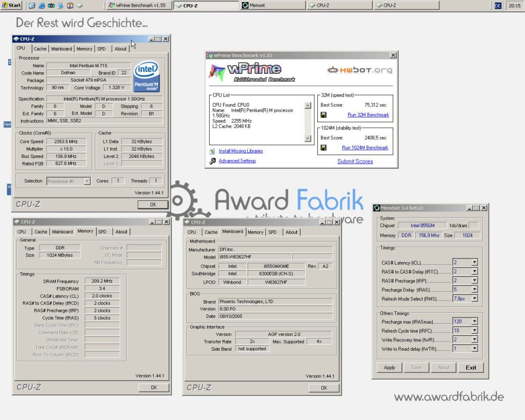Click MemSet title bar icon
This screenshot has width=525, height=420.
click(377, 208)
